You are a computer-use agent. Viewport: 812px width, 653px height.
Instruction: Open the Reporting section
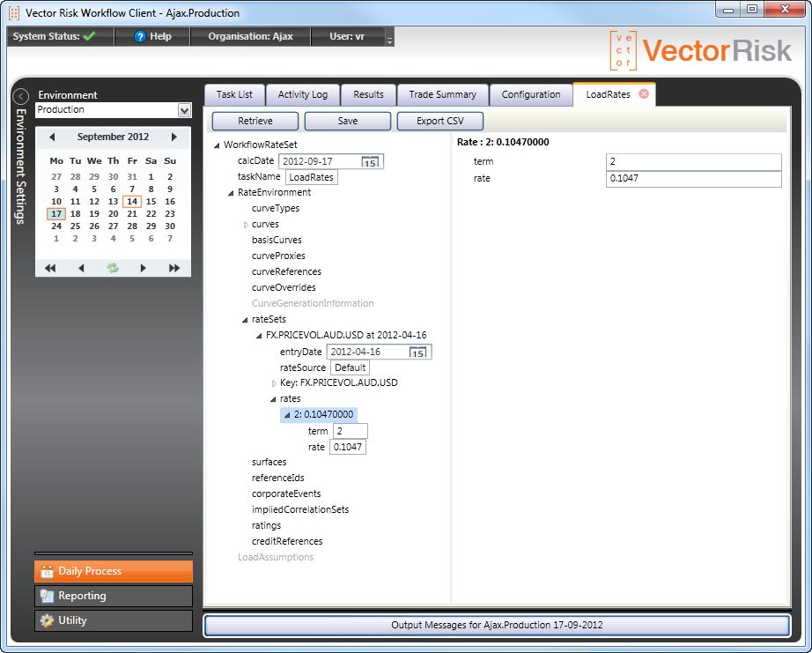[114, 596]
